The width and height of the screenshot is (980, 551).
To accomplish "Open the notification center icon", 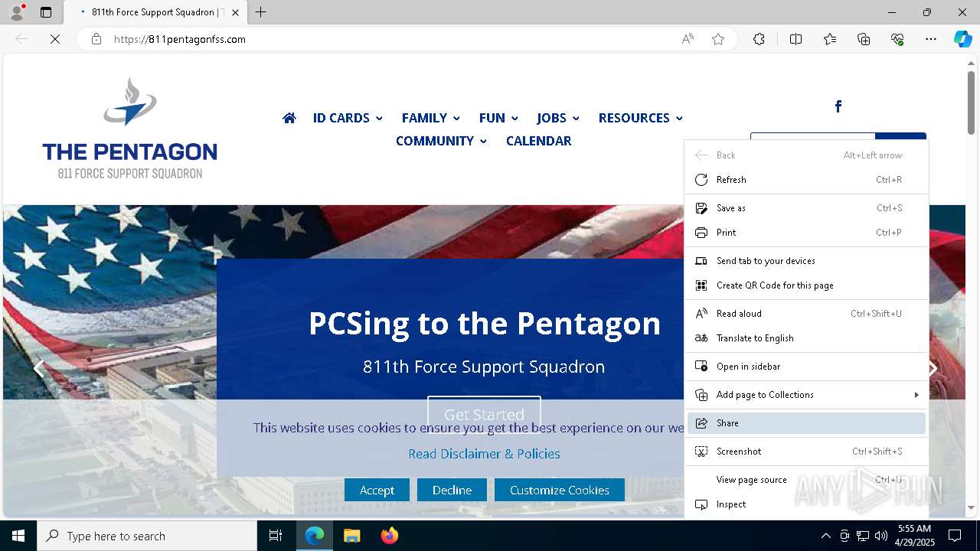I will pos(955,536).
